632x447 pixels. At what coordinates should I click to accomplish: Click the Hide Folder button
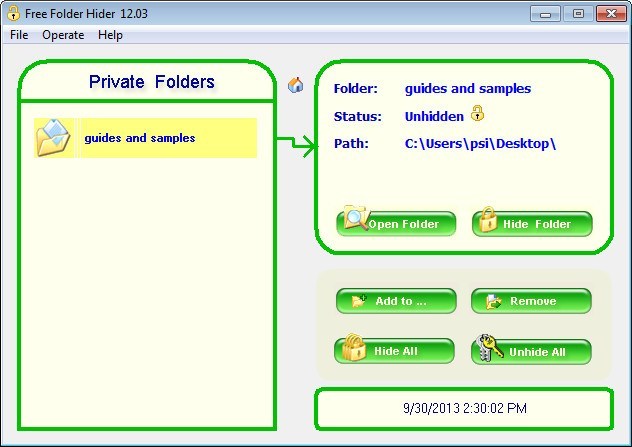[x=532, y=223]
